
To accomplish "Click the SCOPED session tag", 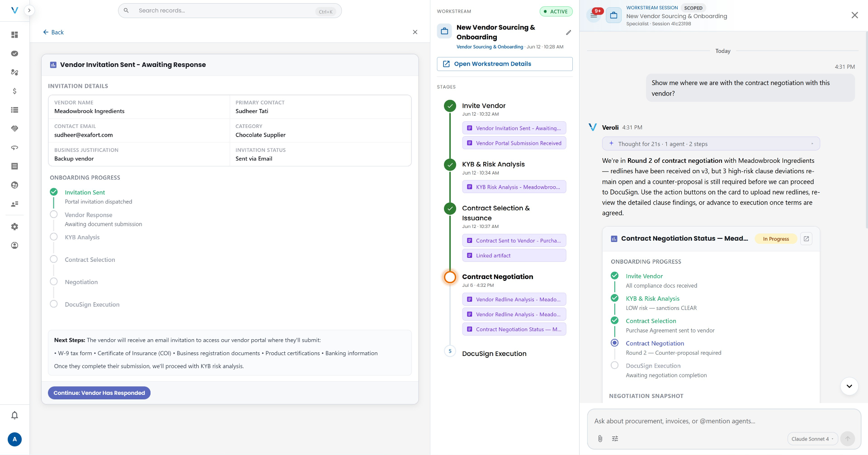I will [x=693, y=8].
